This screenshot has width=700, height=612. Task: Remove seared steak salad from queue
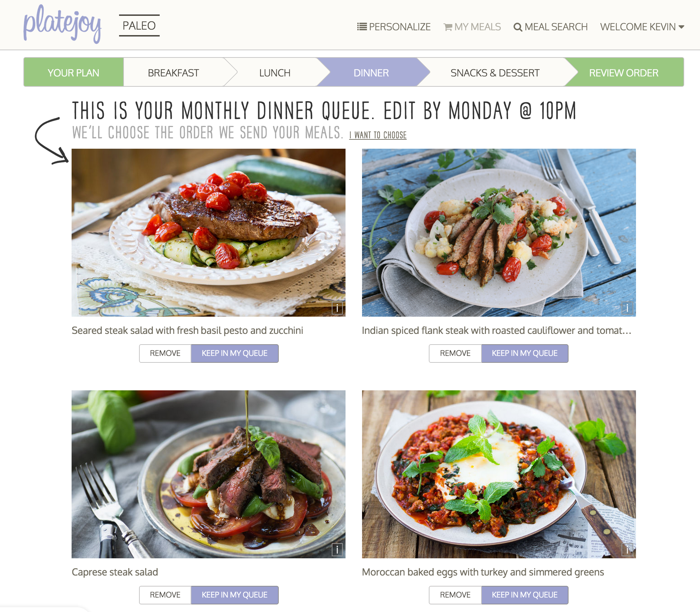(165, 353)
